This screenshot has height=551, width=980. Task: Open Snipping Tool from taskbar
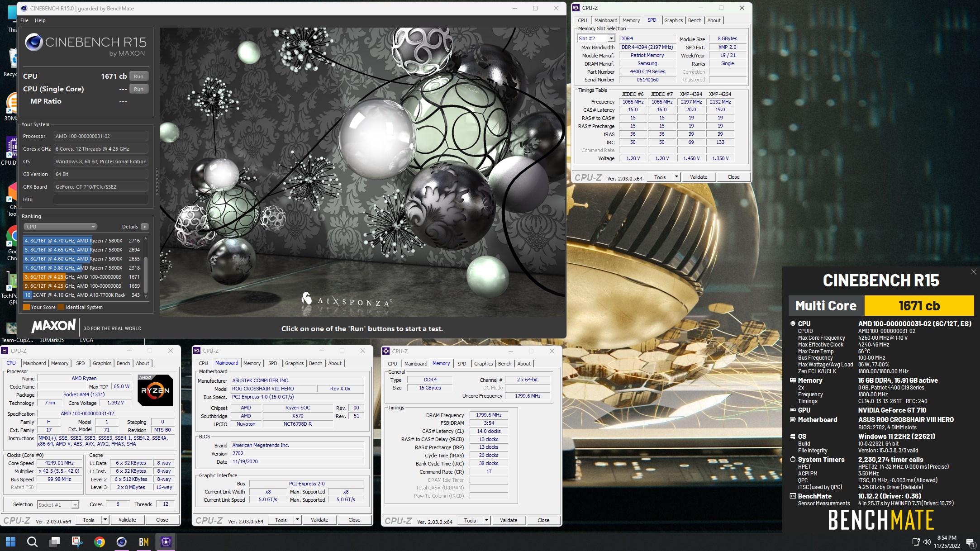tap(77, 541)
